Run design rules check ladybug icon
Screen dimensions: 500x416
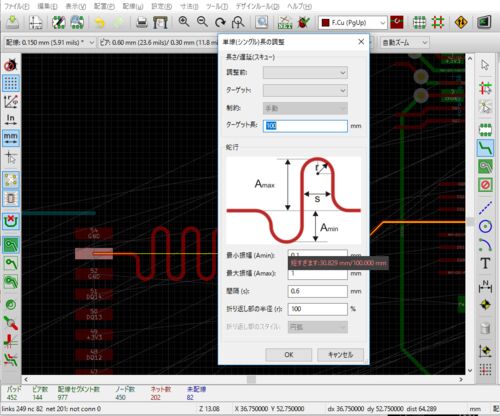pos(304,22)
